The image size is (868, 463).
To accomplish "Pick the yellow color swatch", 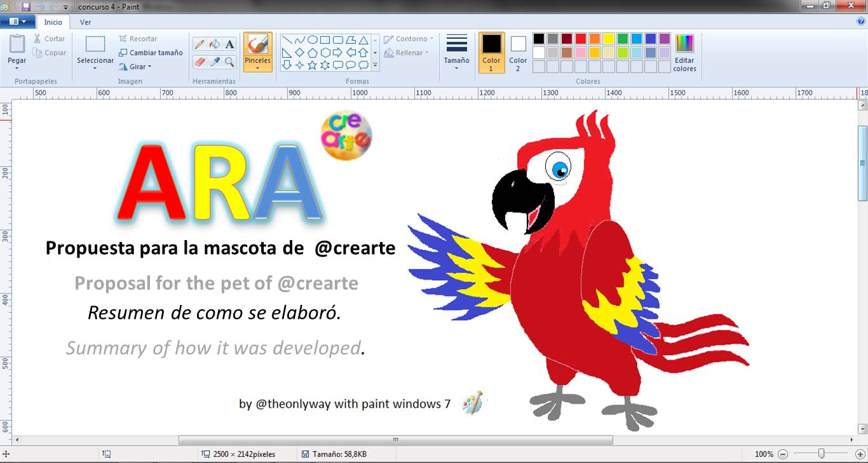I will (x=609, y=39).
